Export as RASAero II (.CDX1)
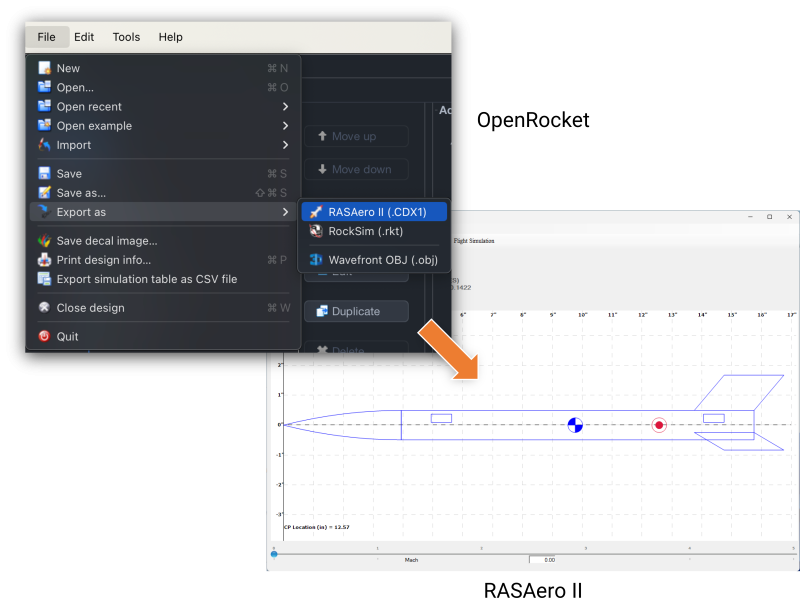 pos(374,212)
